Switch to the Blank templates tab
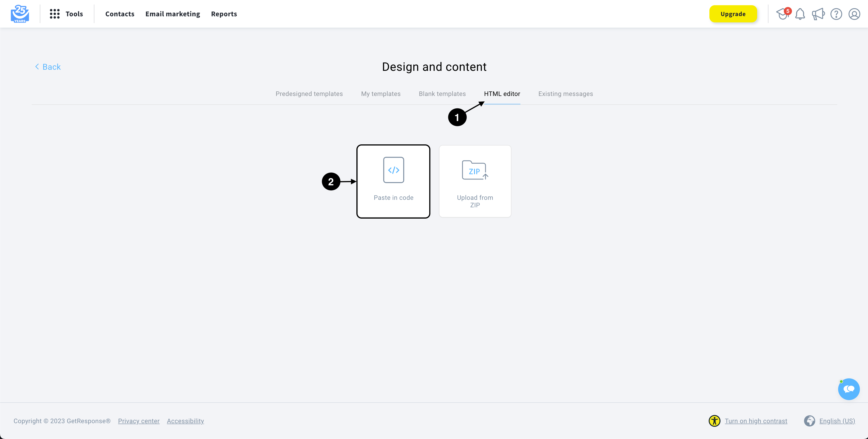The image size is (868, 439). (x=442, y=94)
